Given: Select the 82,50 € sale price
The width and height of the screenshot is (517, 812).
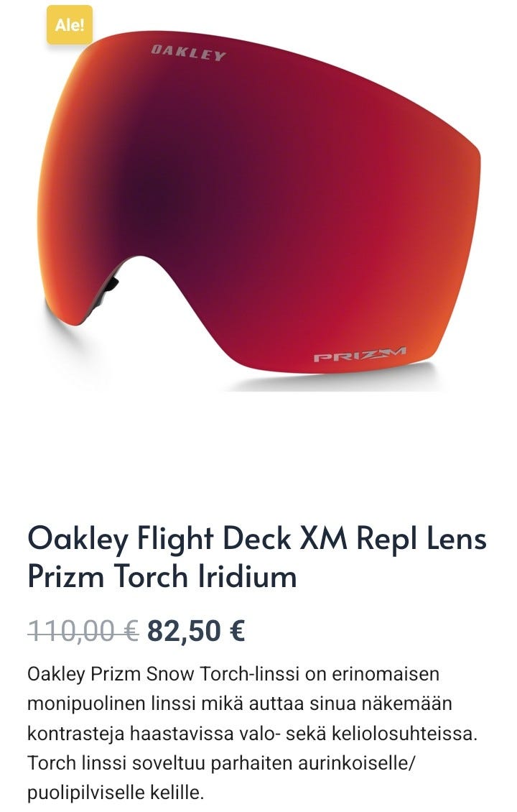Looking at the screenshot, I should click(x=196, y=631).
